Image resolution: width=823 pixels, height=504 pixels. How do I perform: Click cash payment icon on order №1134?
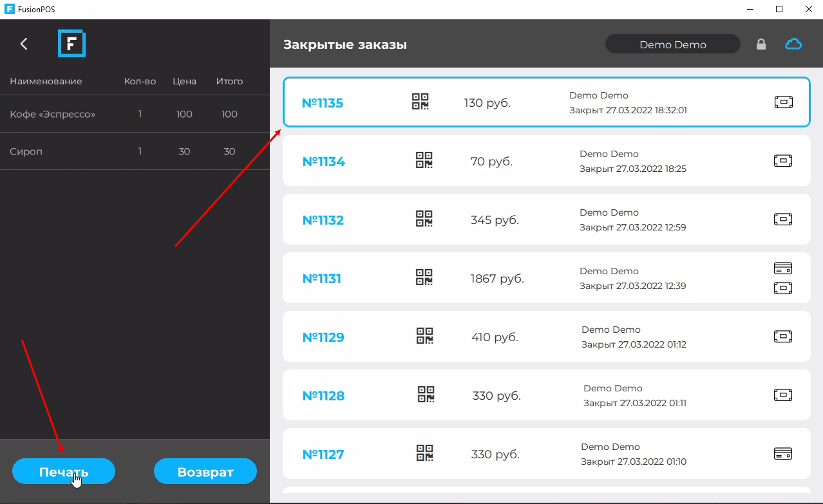[x=783, y=161]
